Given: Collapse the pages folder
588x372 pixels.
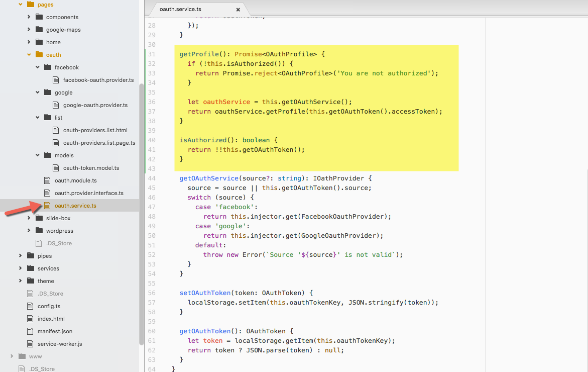Looking at the screenshot, I should pyautogui.click(x=20, y=5).
